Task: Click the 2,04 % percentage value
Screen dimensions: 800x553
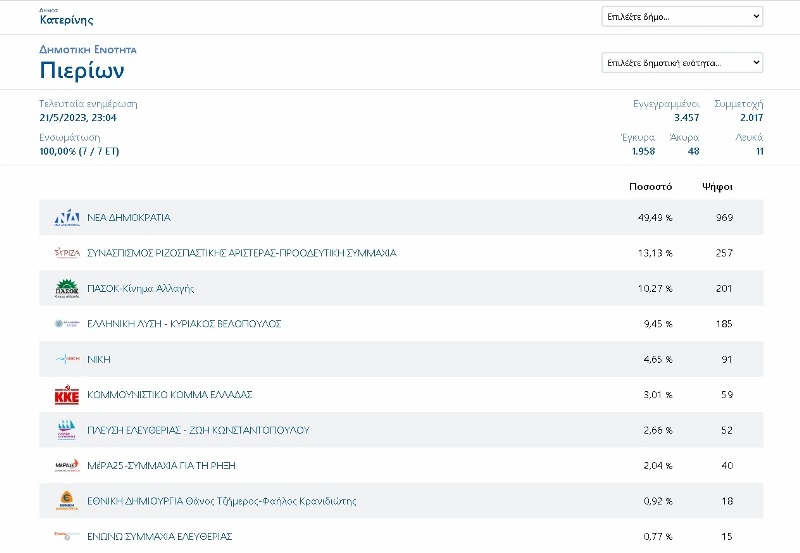Action: pos(658,466)
